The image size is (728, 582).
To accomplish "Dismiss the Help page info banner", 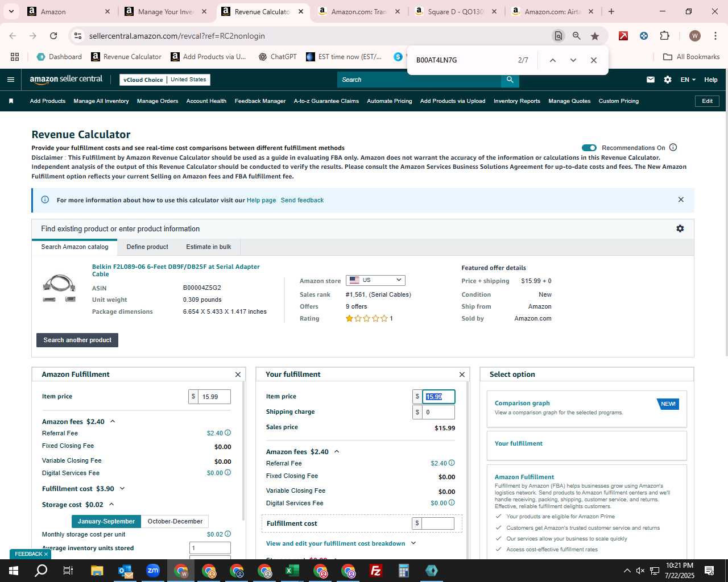I will click(681, 199).
